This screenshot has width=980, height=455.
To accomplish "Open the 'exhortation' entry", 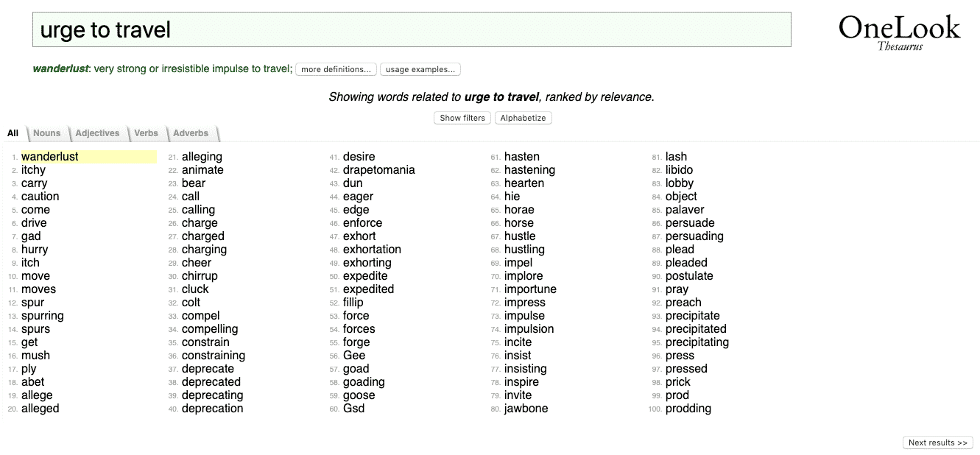I will point(372,250).
